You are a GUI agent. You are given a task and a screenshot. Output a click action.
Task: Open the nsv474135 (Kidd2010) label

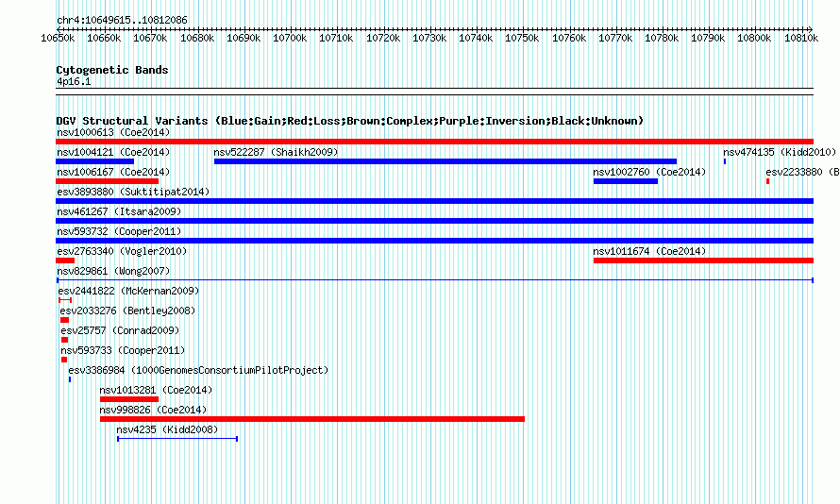coord(780,152)
